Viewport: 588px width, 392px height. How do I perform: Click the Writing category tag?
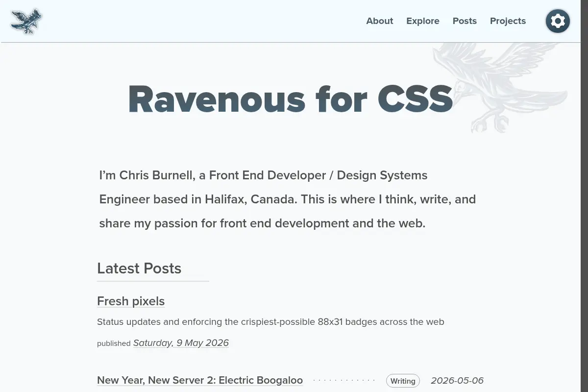403,381
